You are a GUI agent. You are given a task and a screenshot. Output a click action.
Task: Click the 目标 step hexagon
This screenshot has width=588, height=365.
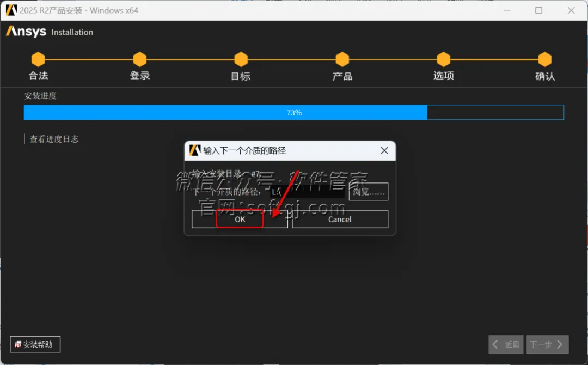(x=241, y=59)
